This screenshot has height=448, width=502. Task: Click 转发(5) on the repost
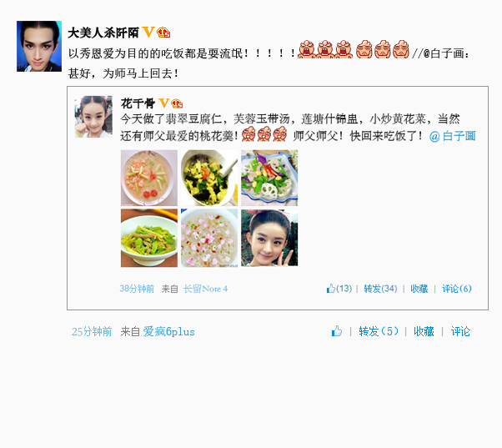[379, 331]
